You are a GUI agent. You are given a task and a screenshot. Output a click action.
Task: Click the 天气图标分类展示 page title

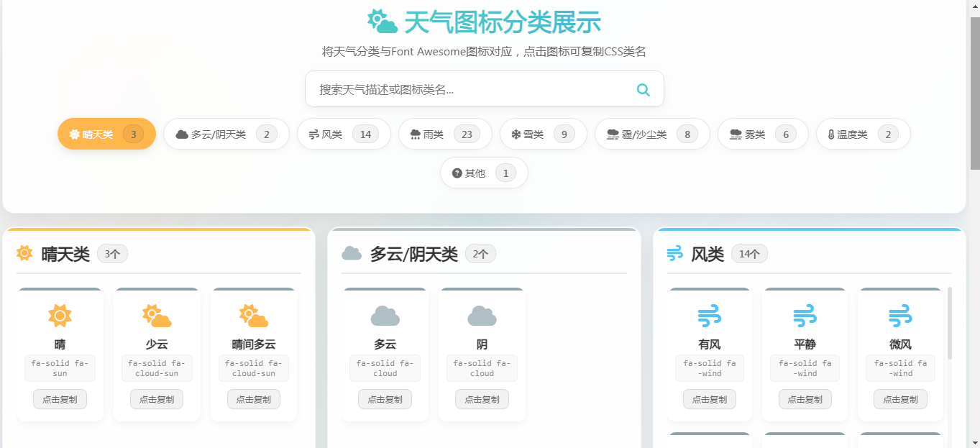click(502, 22)
